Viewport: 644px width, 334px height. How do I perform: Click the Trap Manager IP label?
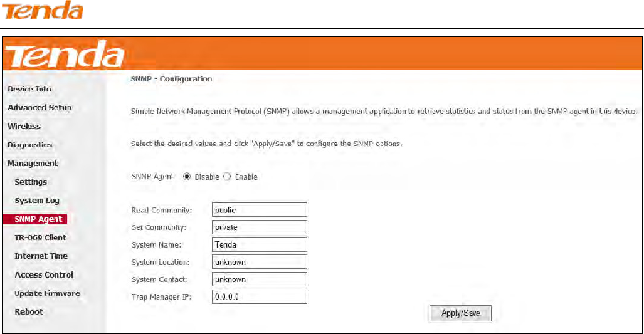pos(161,296)
